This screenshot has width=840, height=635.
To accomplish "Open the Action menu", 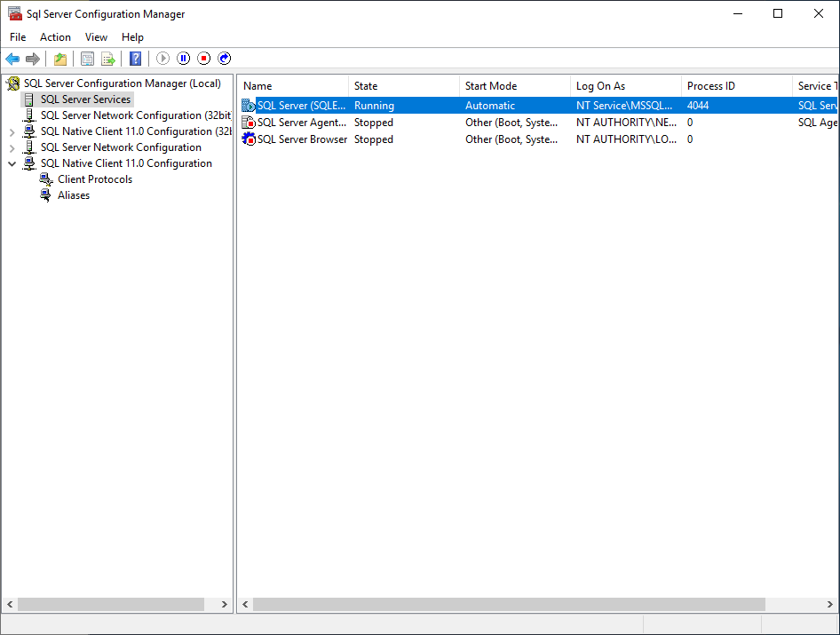I will (55, 37).
